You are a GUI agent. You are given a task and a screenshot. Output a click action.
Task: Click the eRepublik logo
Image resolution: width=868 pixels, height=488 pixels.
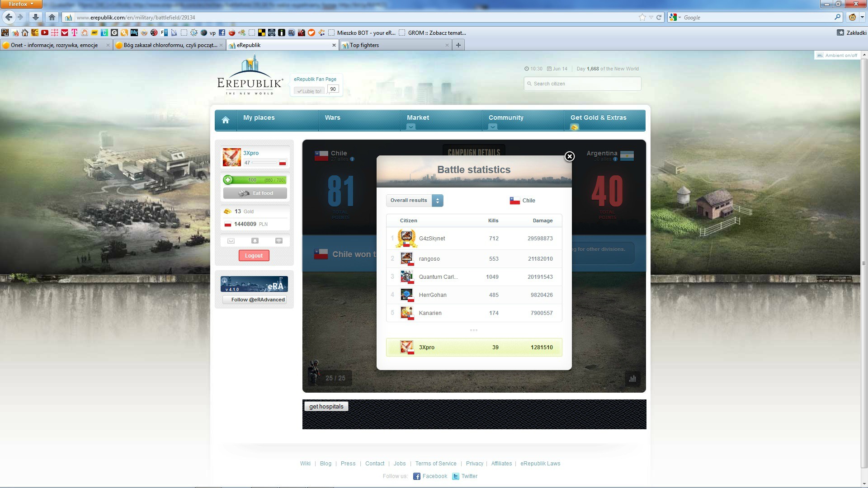tap(250, 75)
